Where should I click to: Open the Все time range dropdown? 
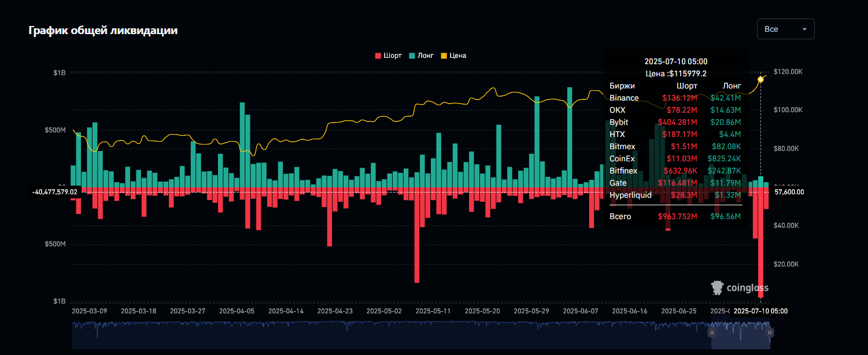[x=785, y=29]
